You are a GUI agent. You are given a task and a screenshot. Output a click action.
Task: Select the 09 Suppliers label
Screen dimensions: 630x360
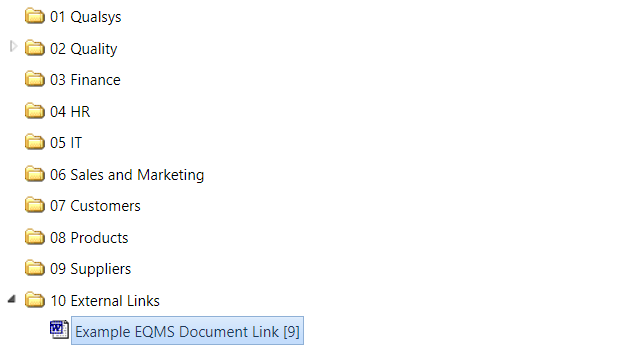(90, 269)
